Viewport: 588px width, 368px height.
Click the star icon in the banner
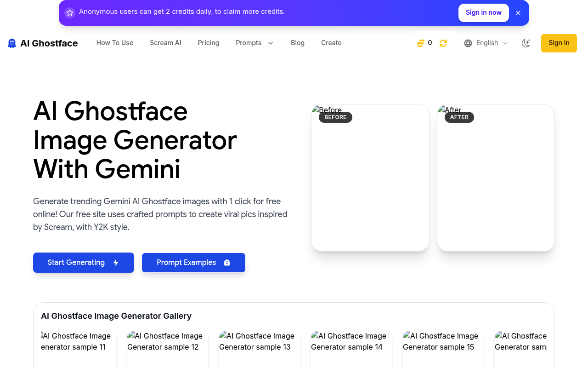[x=69, y=12]
